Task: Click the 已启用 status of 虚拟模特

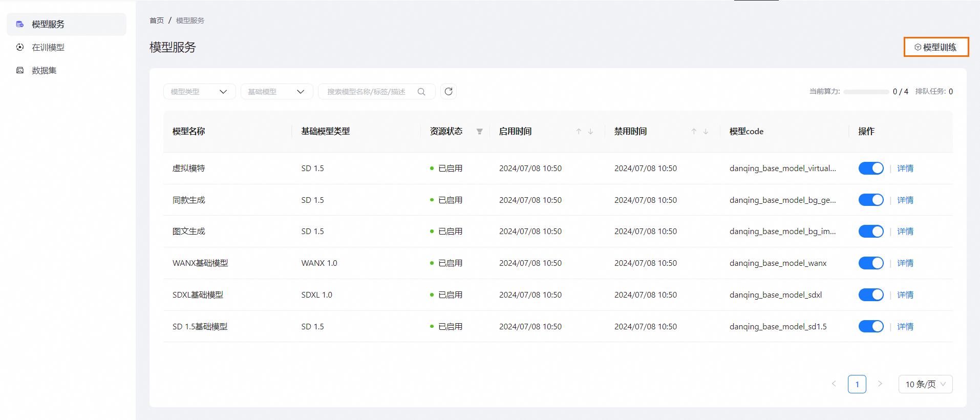Action: 446,168
